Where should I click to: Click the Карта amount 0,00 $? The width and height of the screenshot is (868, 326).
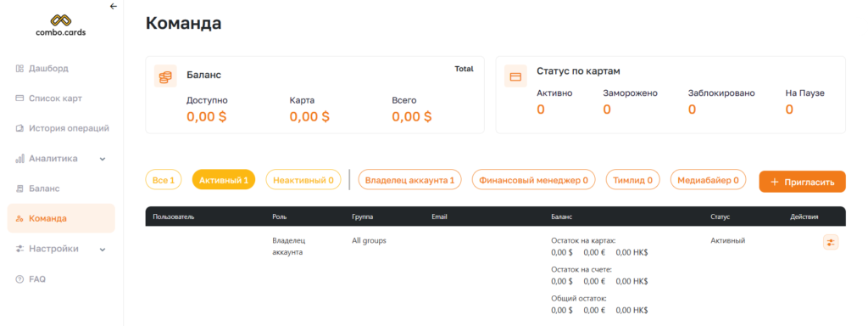309,117
